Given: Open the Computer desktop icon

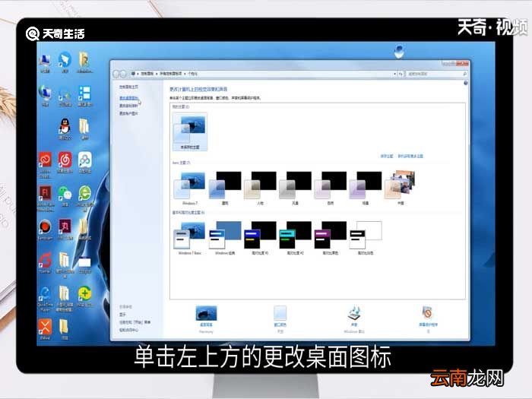Looking at the screenshot, I should [45, 61].
